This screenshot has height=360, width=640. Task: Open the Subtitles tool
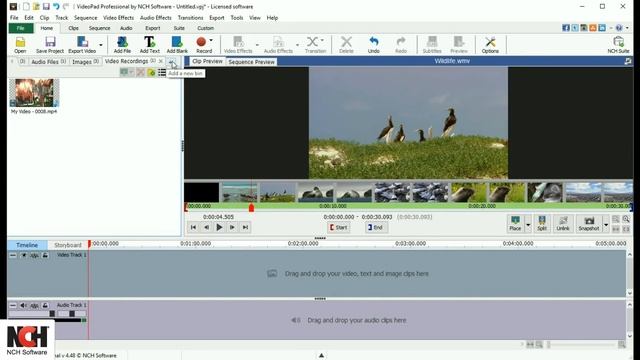(432, 44)
